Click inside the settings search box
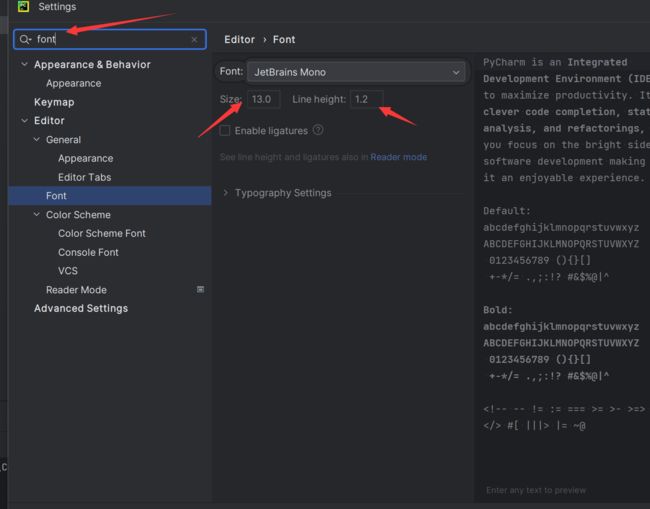650x509 pixels. (x=110, y=39)
